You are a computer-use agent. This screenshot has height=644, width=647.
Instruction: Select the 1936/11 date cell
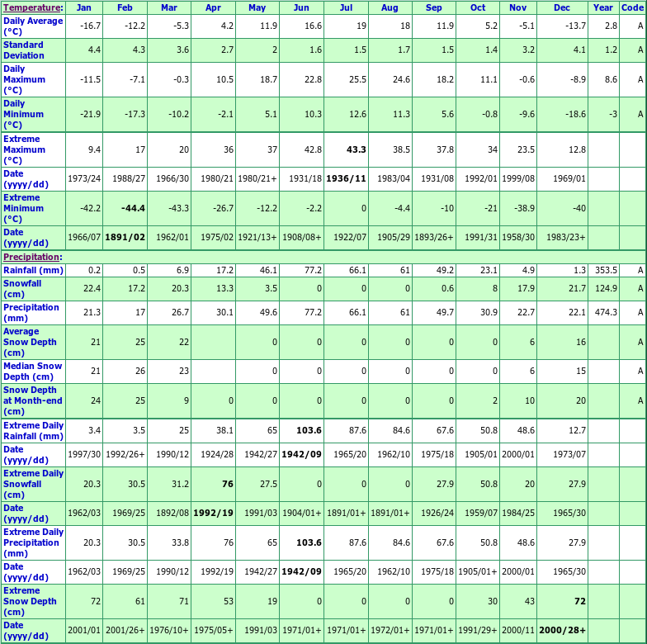pos(347,178)
